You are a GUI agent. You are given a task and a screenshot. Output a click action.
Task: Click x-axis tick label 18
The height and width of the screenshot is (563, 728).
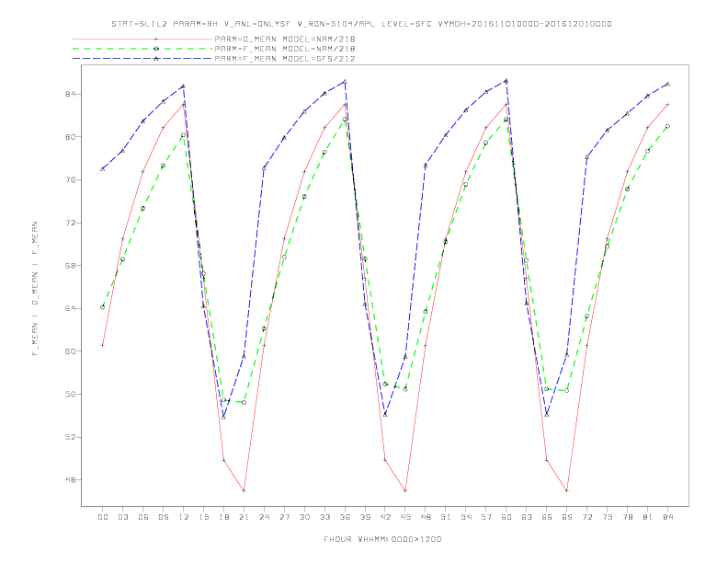click(223, 517)
